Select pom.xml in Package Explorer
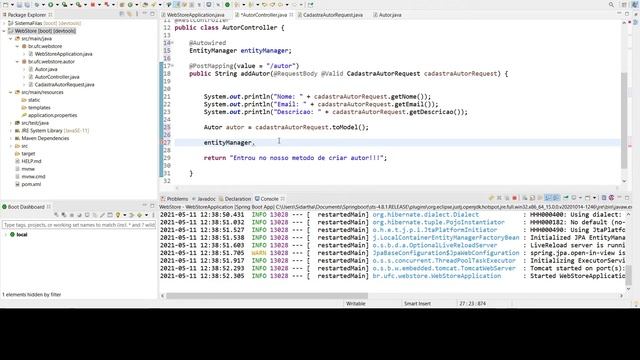640x360 pixels. [x=31, y=184]
